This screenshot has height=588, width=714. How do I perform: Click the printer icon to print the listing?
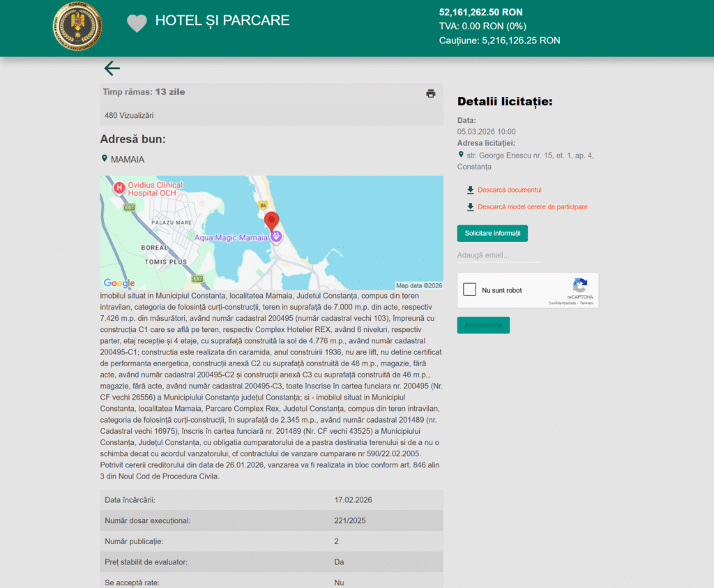pyautogui.click(x=430, y=92)
